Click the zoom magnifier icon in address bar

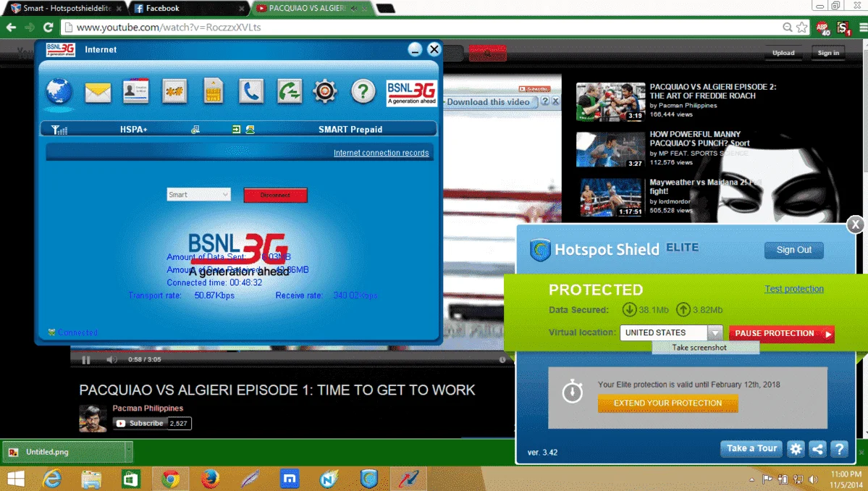pyautogui.click(x=787, y=27)
